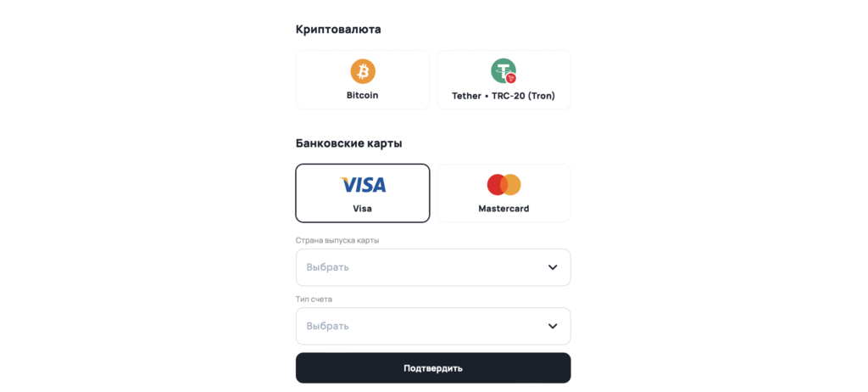Click the orange circle of Mastercard logo

pos(512,185)
